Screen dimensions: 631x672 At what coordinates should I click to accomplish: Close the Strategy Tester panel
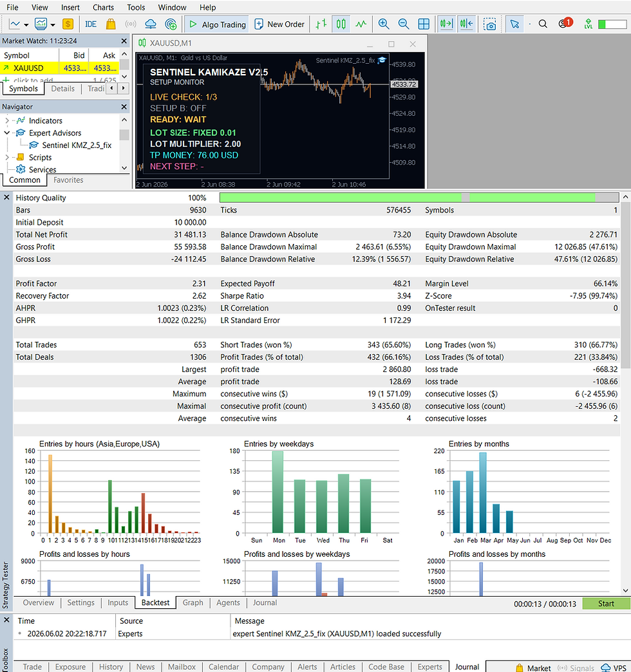click(x=6, y=198)
